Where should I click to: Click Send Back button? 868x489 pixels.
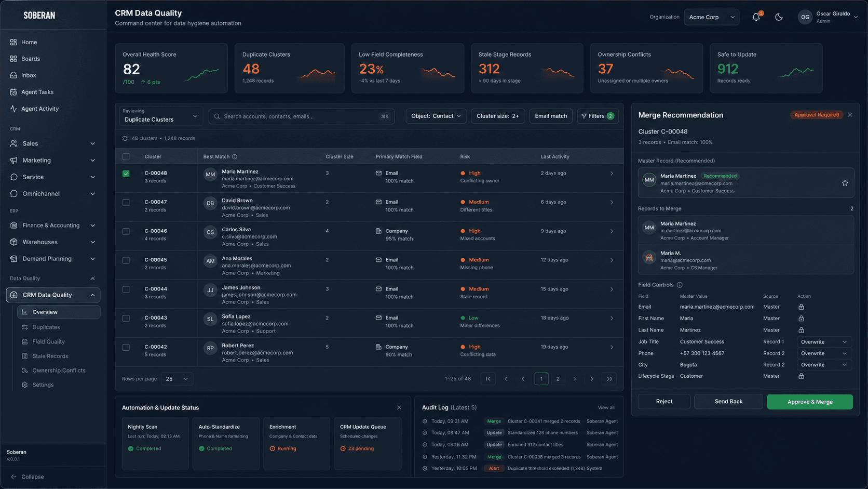(x=728, y=402)
